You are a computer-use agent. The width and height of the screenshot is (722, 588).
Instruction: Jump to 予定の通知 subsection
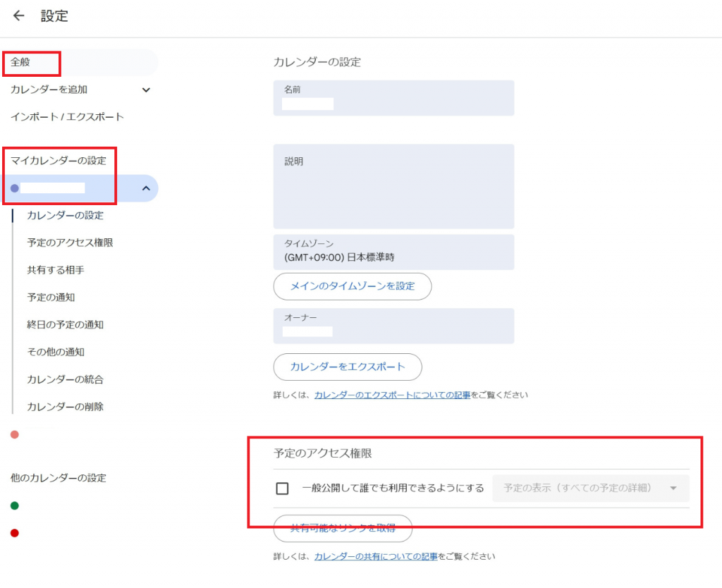[51, 298]
